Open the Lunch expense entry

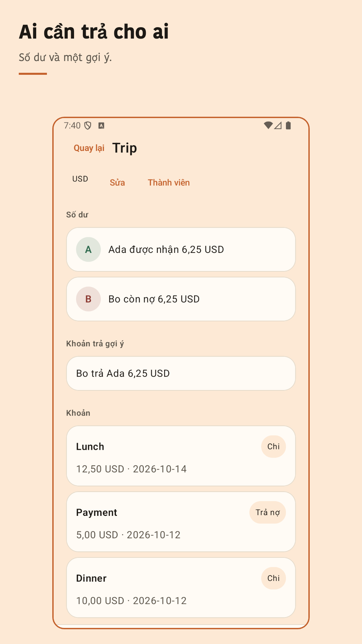[x=181, y=456]
